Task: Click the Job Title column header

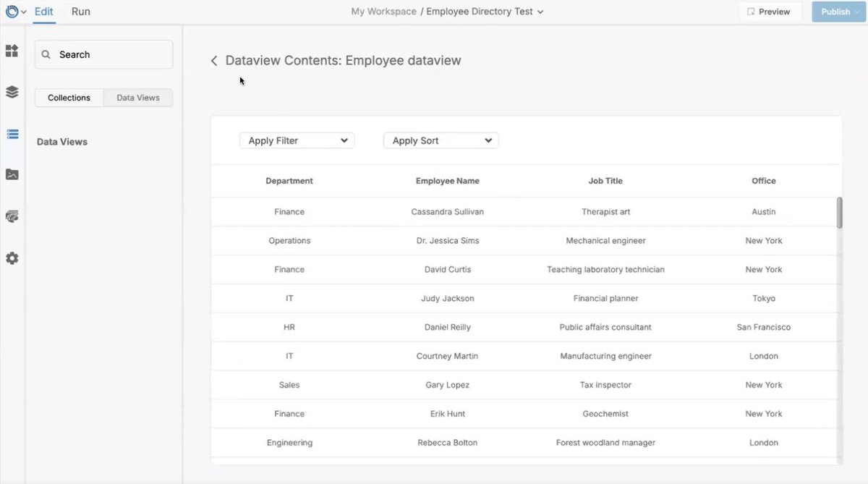Action: tap(605, 181)
